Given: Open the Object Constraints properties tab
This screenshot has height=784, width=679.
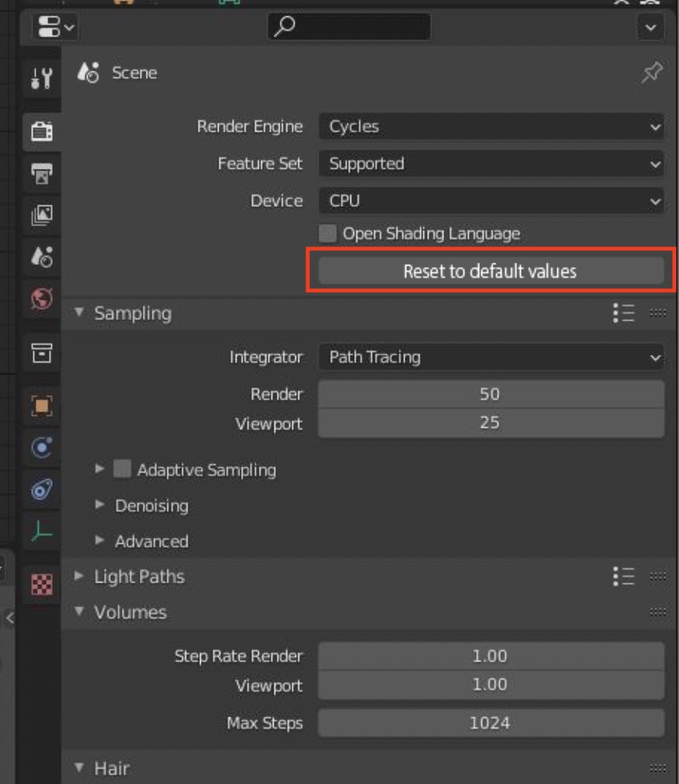Looking at the screenshot, I should pyautogui.click(x=42, y=490).
